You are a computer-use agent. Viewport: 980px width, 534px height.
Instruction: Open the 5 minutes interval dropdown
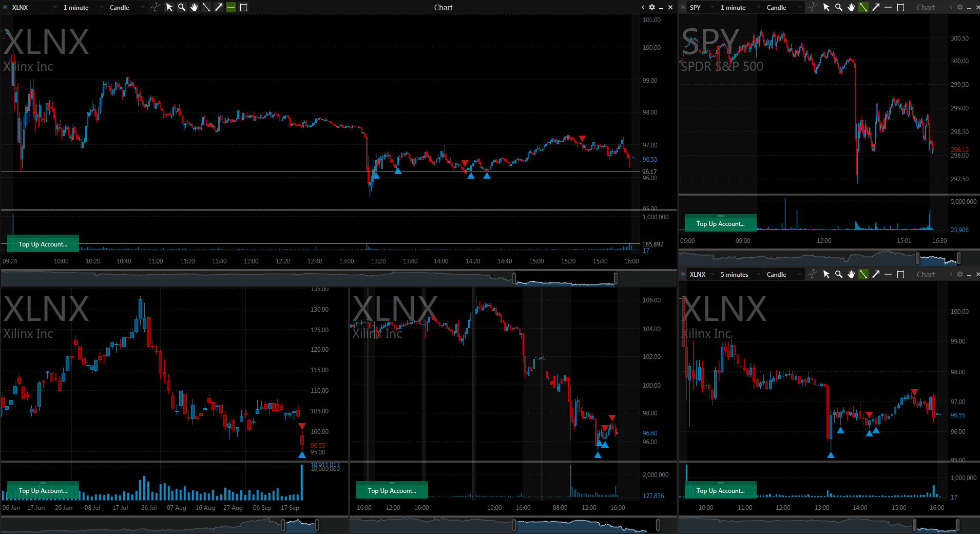coord(739,274)
